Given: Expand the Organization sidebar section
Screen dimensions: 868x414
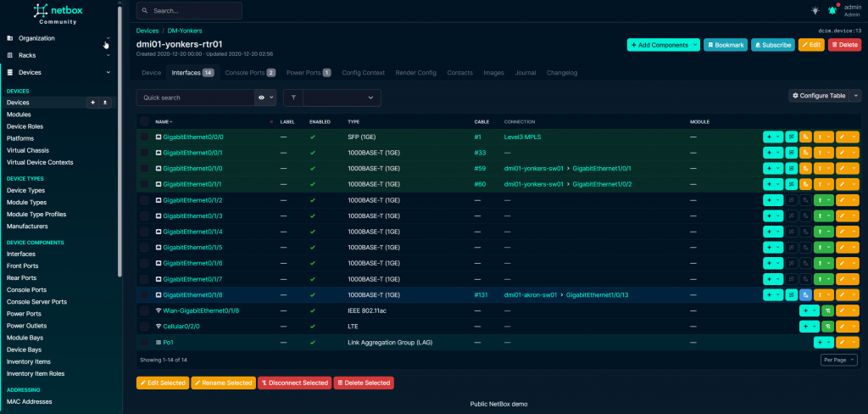Looking at the screenshot, I should pyautogui.click(x=58, y=38).
